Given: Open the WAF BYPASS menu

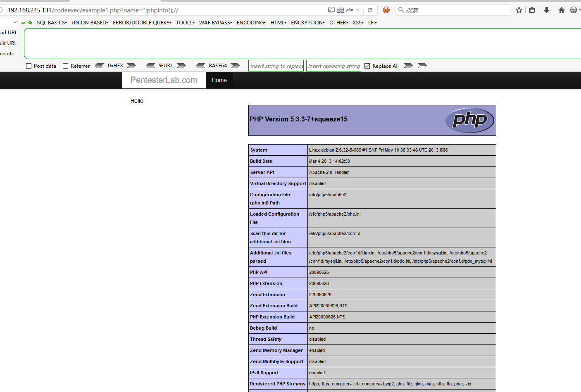Looking at the screenshot, I should (215, 23).
